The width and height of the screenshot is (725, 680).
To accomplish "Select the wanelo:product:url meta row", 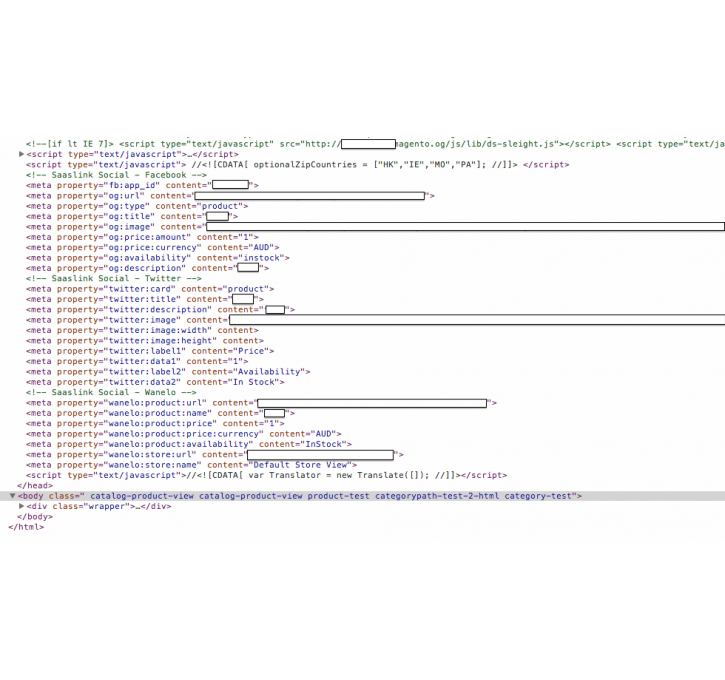I will [261, 403].
